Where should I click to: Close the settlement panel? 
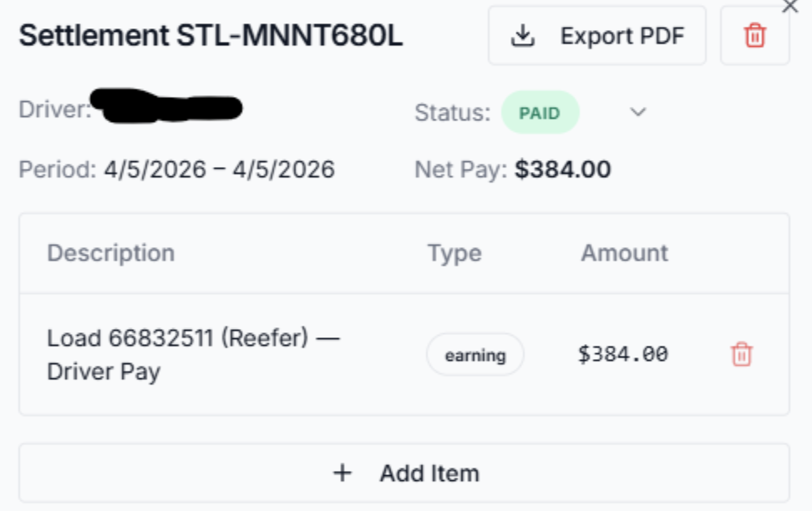click(789, 7)
